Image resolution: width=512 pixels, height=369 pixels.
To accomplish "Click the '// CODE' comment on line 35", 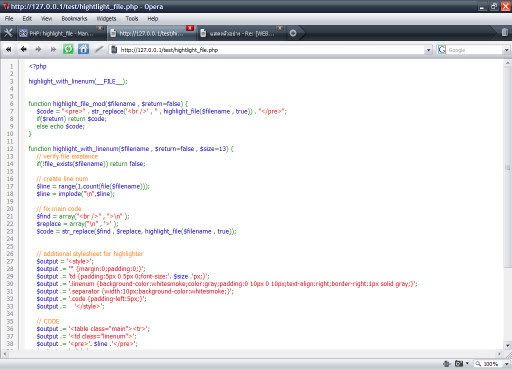I will coord(48,321).
